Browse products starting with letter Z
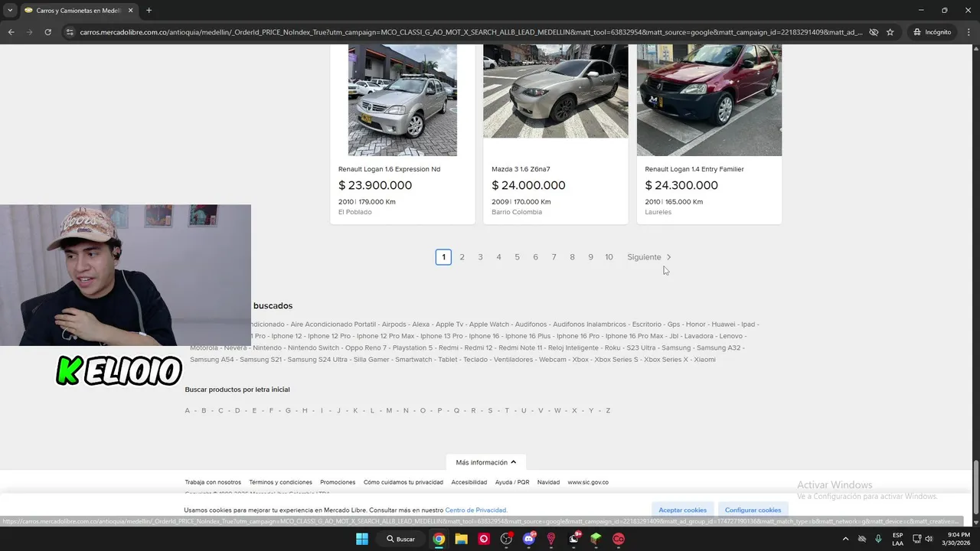The height and width of the screenshot is (551, 980). [608, 411]
